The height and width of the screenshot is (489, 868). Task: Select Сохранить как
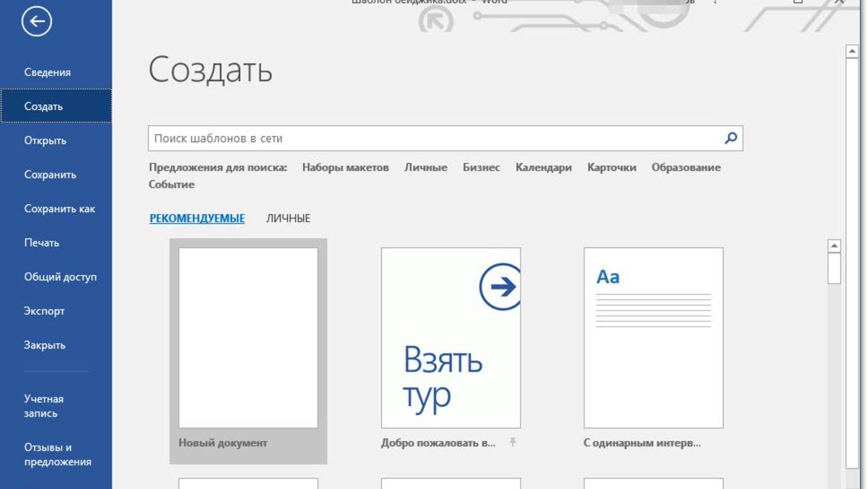pos(59,209)
